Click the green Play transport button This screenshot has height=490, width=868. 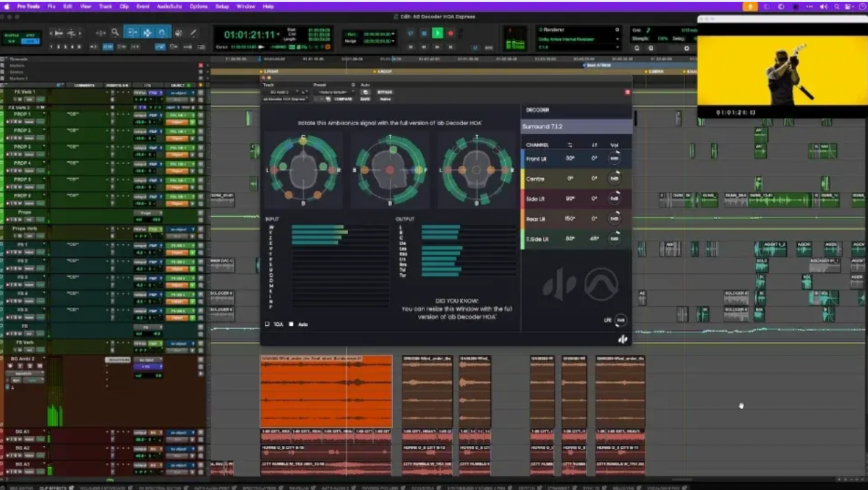[437, 33]
